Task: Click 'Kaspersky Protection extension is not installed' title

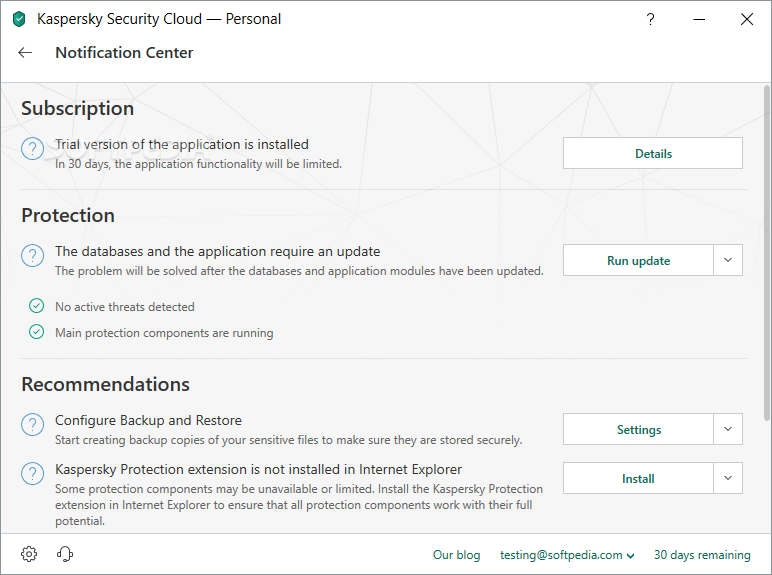Action: click(x=258, y=469)
